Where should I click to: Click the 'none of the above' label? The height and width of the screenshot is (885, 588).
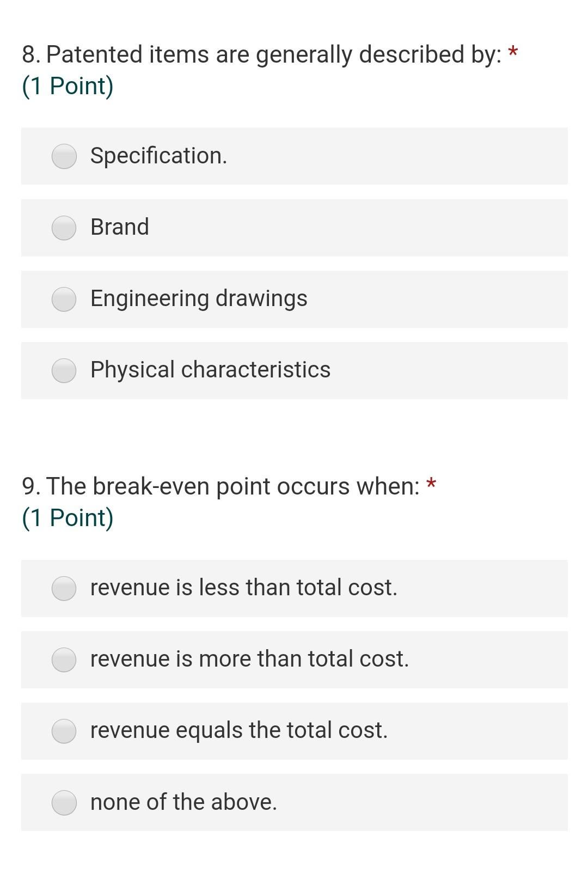[183, 802]
